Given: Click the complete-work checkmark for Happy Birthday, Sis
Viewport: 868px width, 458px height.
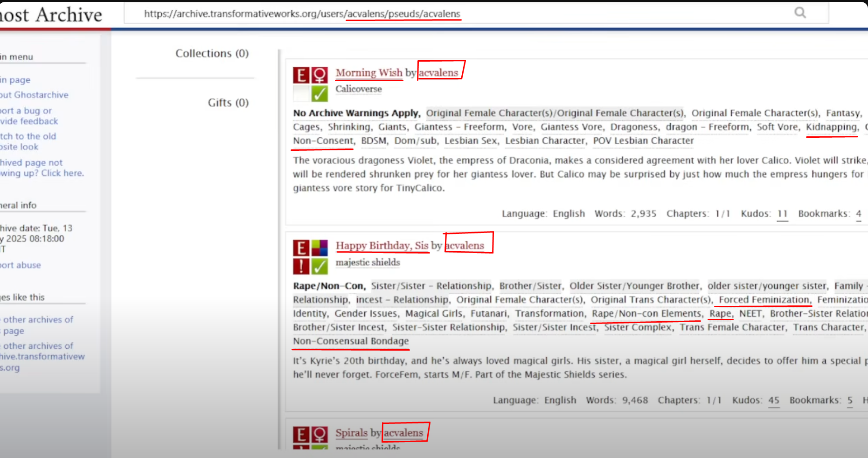Looking at the screenshot, I should point(319,266).
